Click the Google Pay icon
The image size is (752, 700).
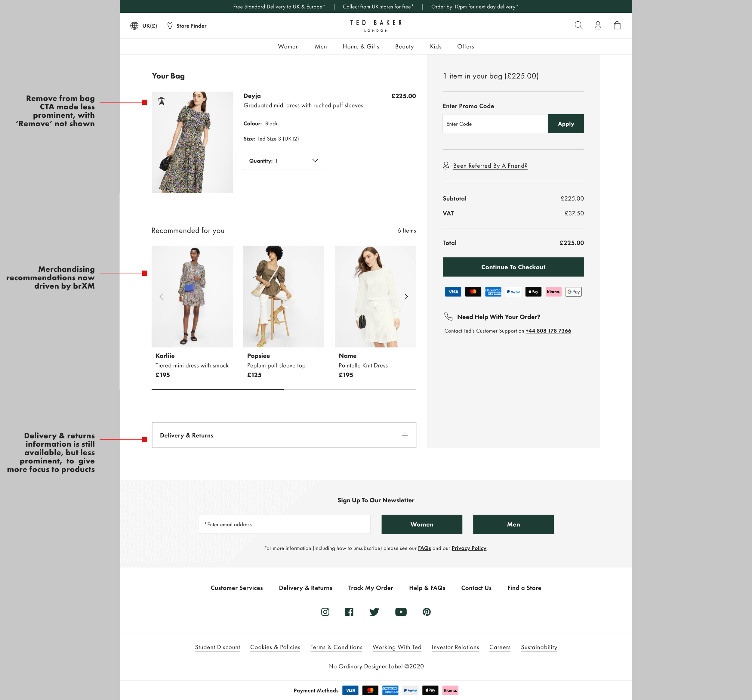tap(573, 292)
